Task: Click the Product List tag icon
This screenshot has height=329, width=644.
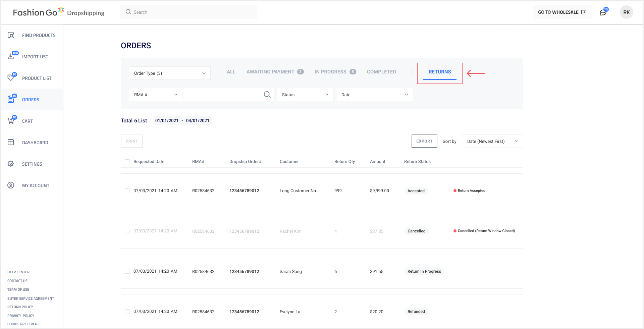Action: pos(11,78)
